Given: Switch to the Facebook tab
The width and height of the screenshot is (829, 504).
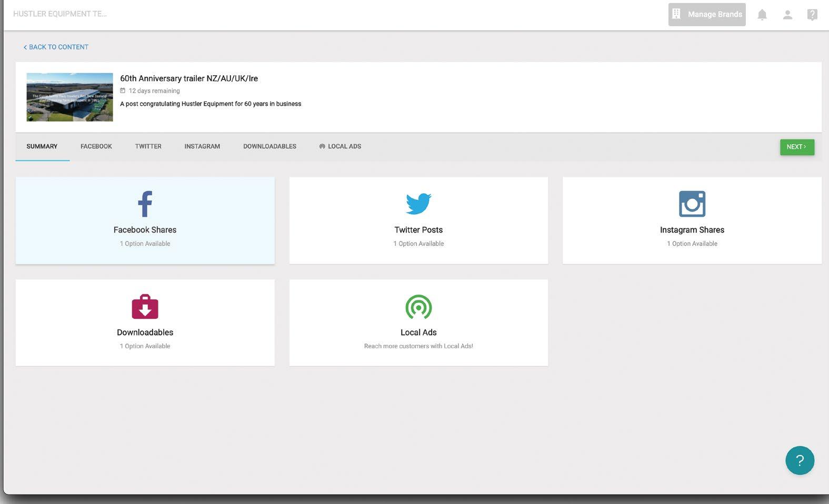Looking at the screenshot, I should tap(96, 146).
